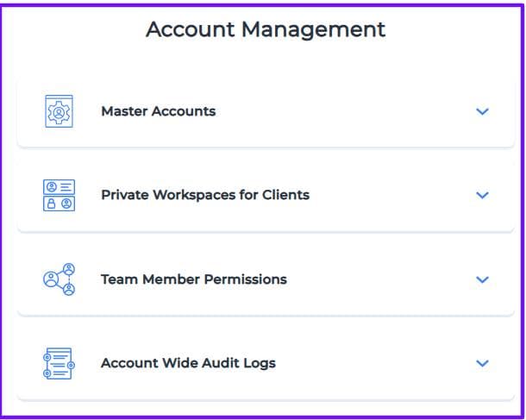The width and height of the screenshot is (526, 420).
Task: Click the word "Account" in the page heading
Action: click(x=189, y=29)
